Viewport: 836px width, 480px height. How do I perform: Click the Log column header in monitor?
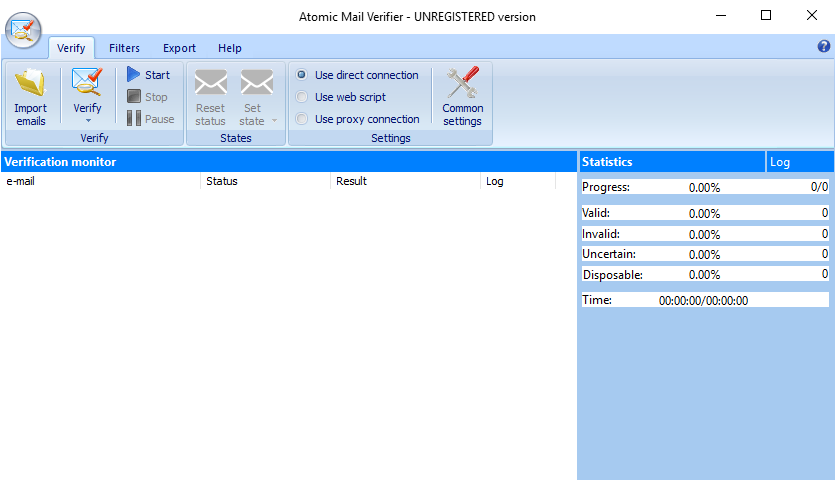point(518,181)
